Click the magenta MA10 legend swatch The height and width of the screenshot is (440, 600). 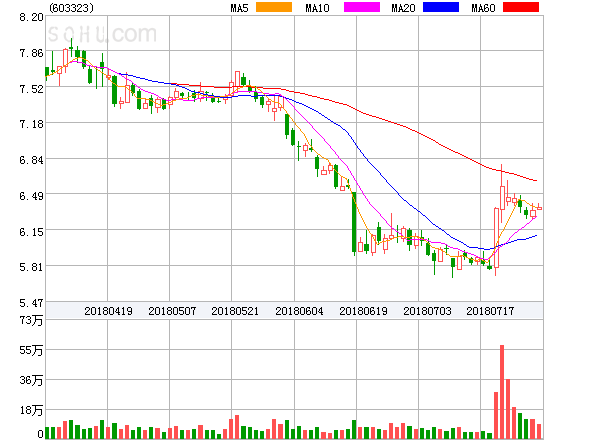[362, 7]
